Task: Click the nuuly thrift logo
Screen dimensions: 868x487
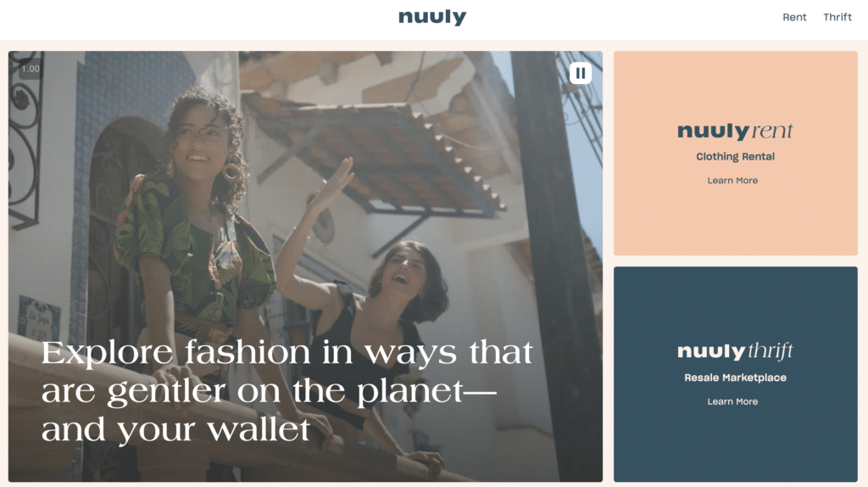Action: (735, 351)
